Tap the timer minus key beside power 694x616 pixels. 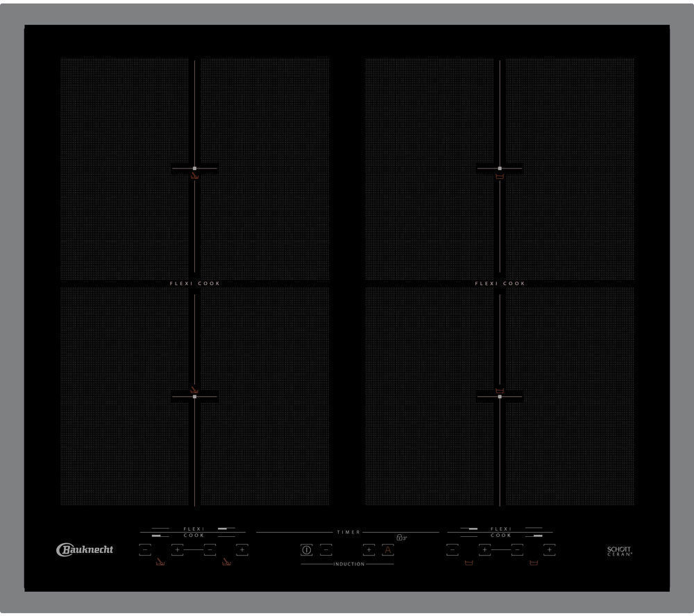tap(325, 549)
